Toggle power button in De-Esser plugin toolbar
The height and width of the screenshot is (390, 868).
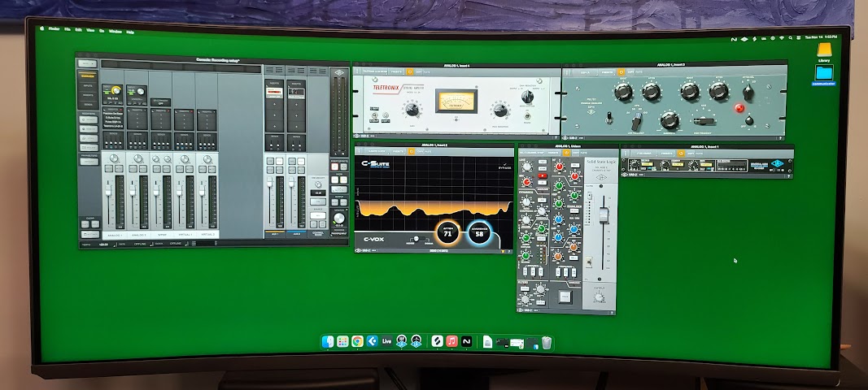point(680,154)
